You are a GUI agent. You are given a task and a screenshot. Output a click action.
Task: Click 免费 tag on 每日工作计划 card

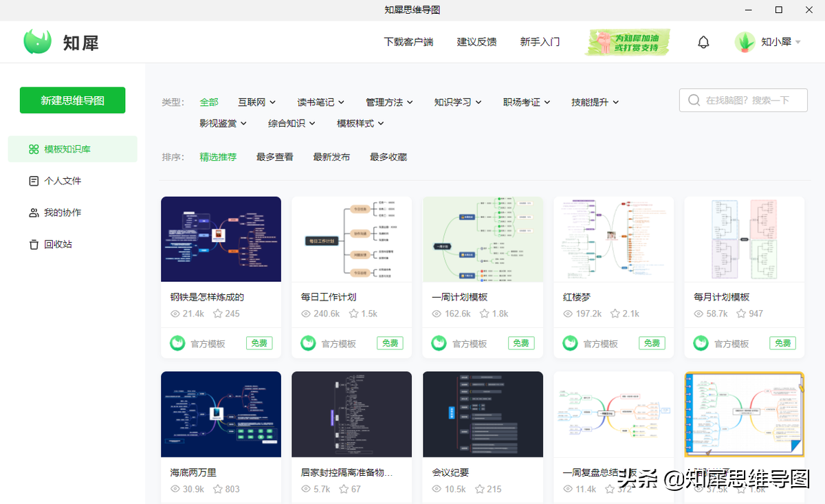point(390,342)
